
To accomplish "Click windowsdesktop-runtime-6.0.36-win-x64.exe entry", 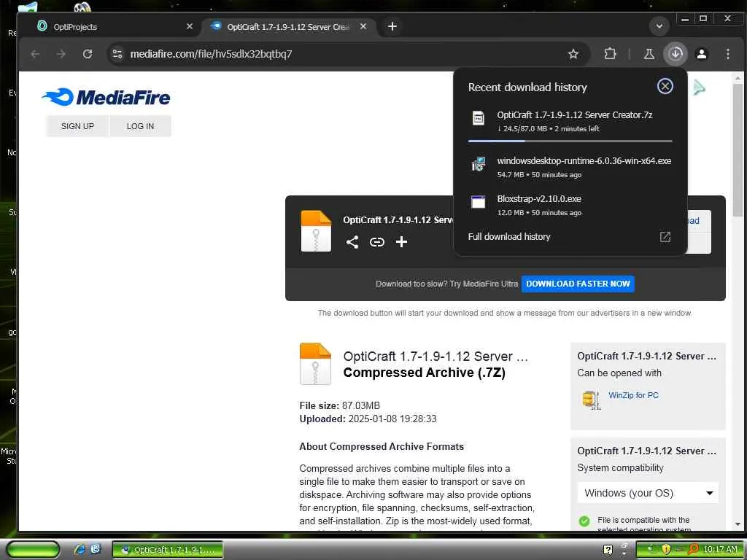I will click(570, 167).
